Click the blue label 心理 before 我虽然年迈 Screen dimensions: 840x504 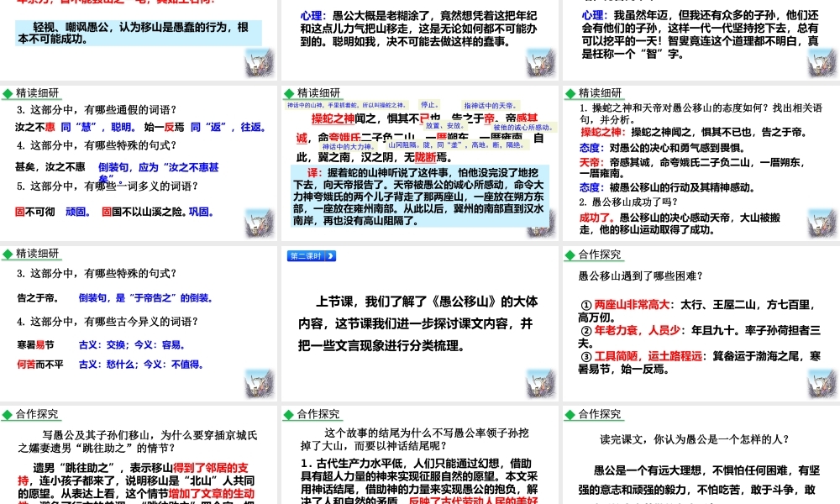(592, 15)
